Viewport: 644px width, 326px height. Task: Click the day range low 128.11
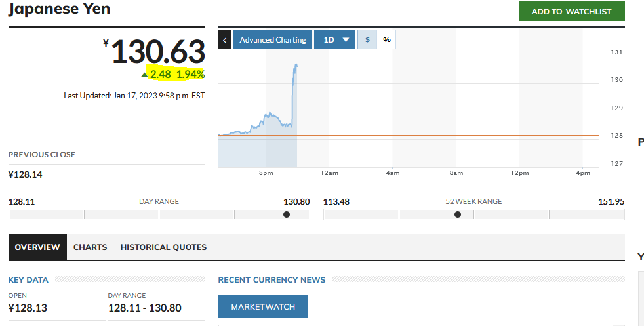pyautogui.click(x=22, y=201)
